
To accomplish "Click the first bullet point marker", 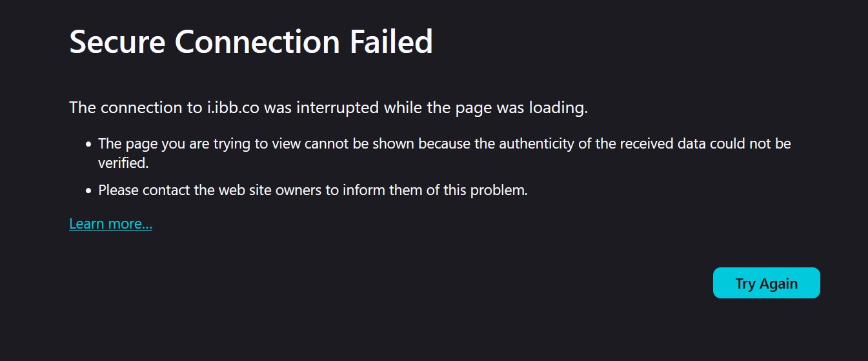I will 88,144.
